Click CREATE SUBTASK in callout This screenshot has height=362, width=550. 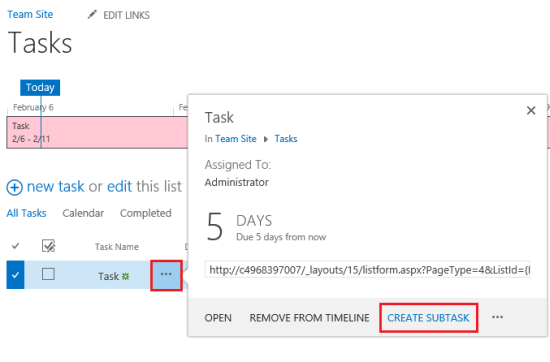(x=428, y=318)
